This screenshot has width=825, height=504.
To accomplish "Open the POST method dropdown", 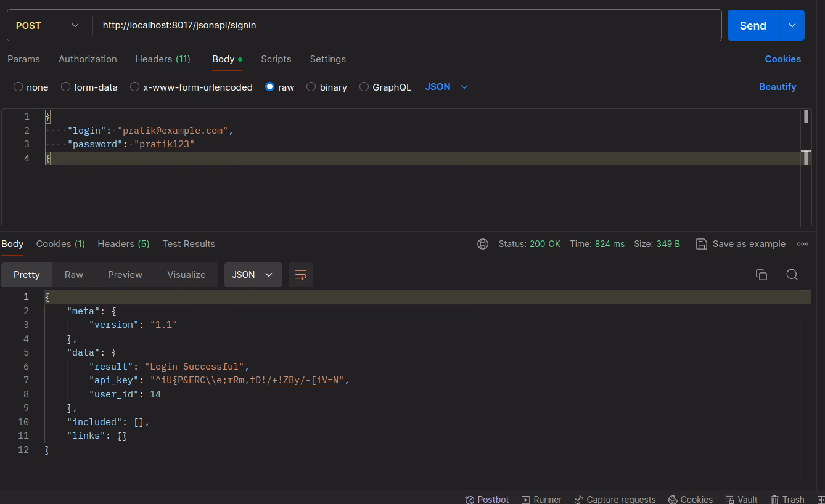I will click(x=47, y=25).
